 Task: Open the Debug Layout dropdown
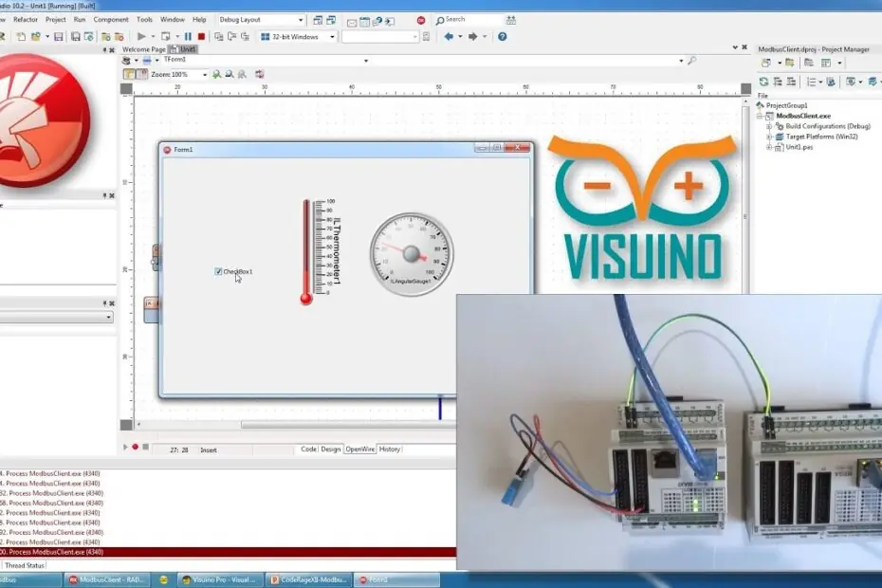[x=301, y=20]
